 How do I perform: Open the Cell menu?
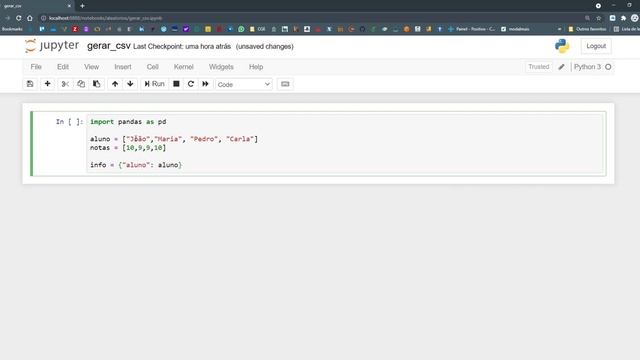153,67
